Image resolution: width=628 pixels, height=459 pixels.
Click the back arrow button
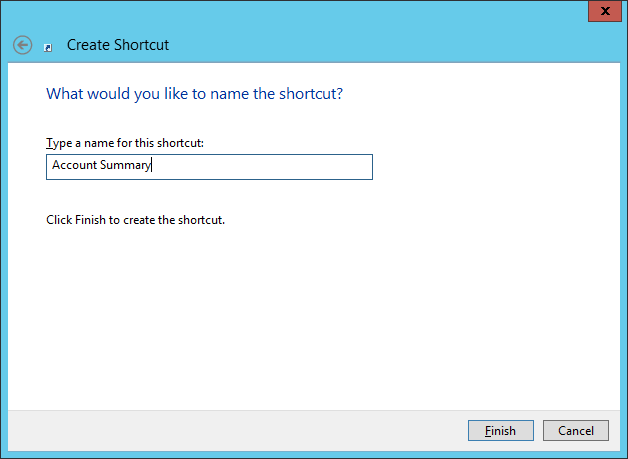click(22, 45)
